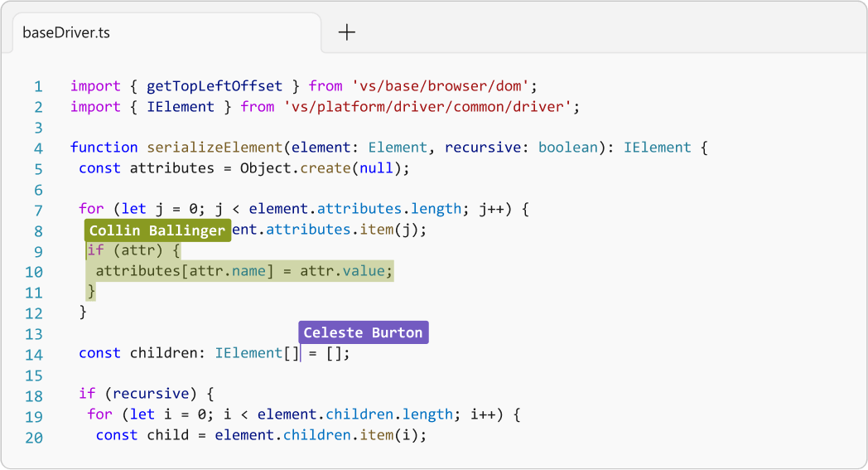Click the 'vs/platform/driver/common/driver' import path
Screen dimensions: 868x470
click(x=427, y=106)
